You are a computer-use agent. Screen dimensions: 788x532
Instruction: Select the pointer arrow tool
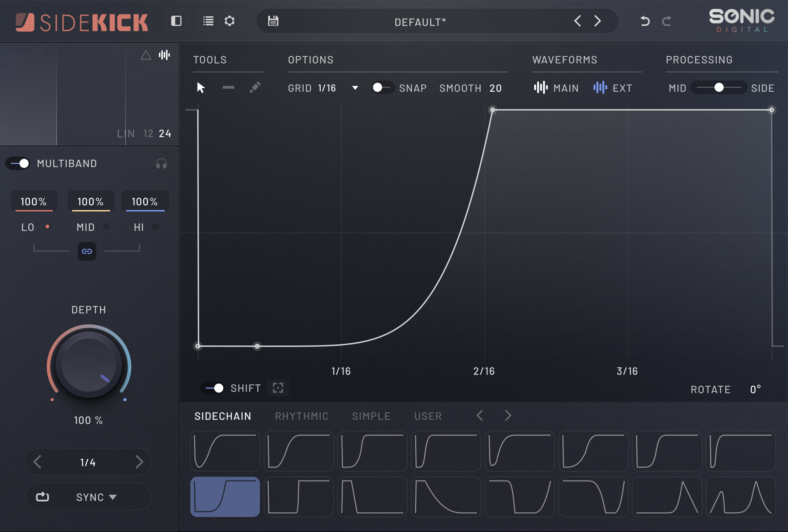201,88
